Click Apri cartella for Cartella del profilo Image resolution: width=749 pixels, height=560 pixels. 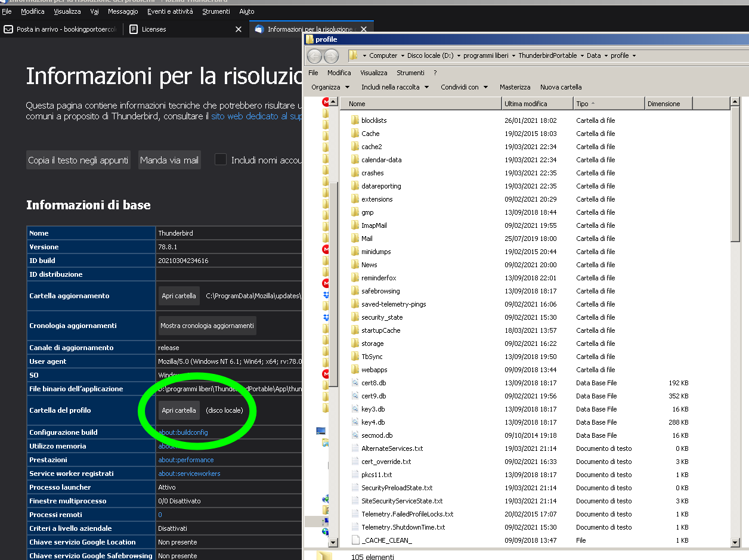179,410
